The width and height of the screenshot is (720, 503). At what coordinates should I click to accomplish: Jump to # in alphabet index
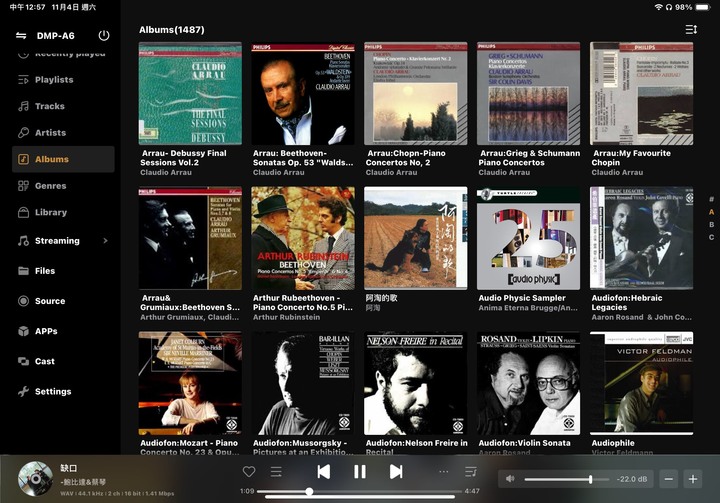[711, 199]
